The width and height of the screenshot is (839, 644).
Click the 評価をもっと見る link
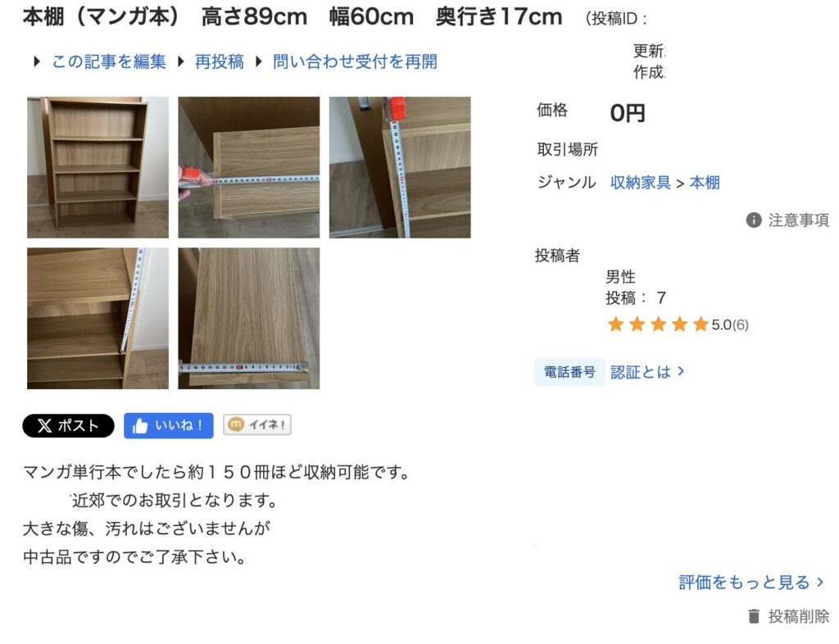point(751,582)
